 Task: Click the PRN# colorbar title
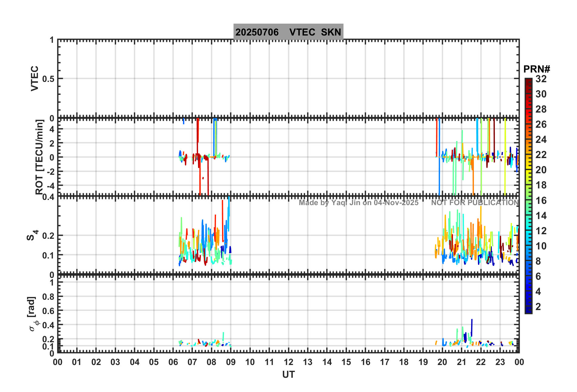537,69
